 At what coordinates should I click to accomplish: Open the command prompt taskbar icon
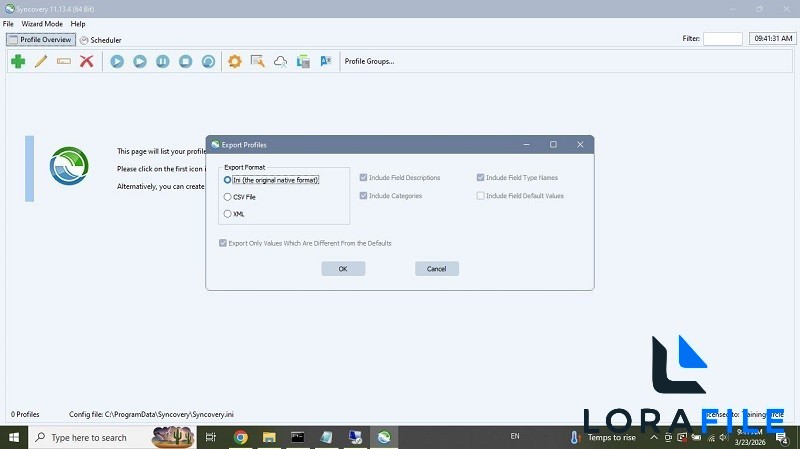click(297, 437)
